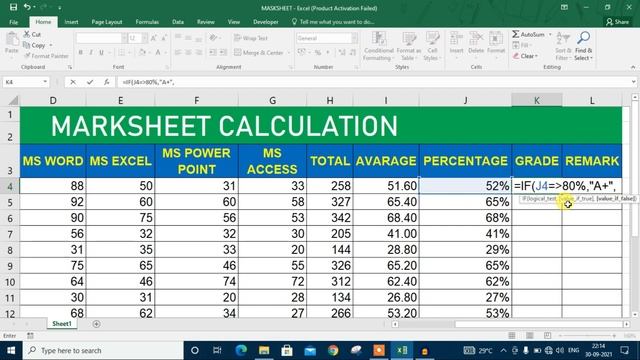Screen dimensions: 640x360
Task: Toggle Italic formatting
Action: coord(91,53)
